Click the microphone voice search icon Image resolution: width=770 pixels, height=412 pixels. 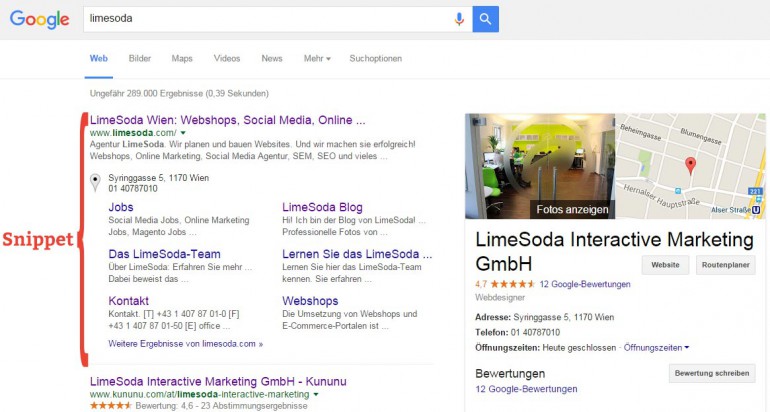click(x=459, y=19)
